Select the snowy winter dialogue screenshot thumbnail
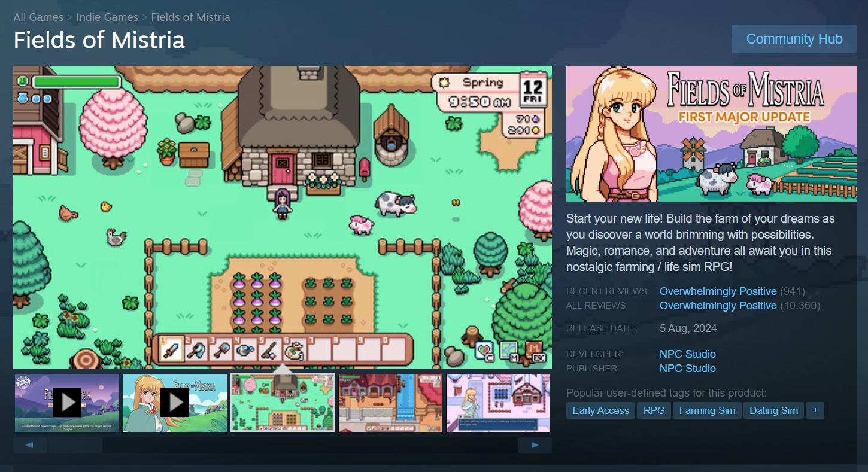The image size is (868, 472). (x=498, y=403)
